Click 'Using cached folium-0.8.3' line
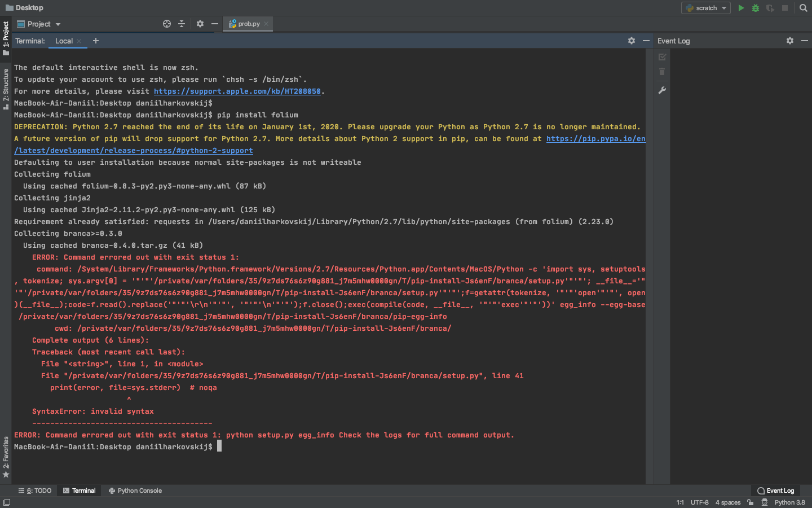The width and height of the screenshot is (812, 508). [x=144, y=186]
